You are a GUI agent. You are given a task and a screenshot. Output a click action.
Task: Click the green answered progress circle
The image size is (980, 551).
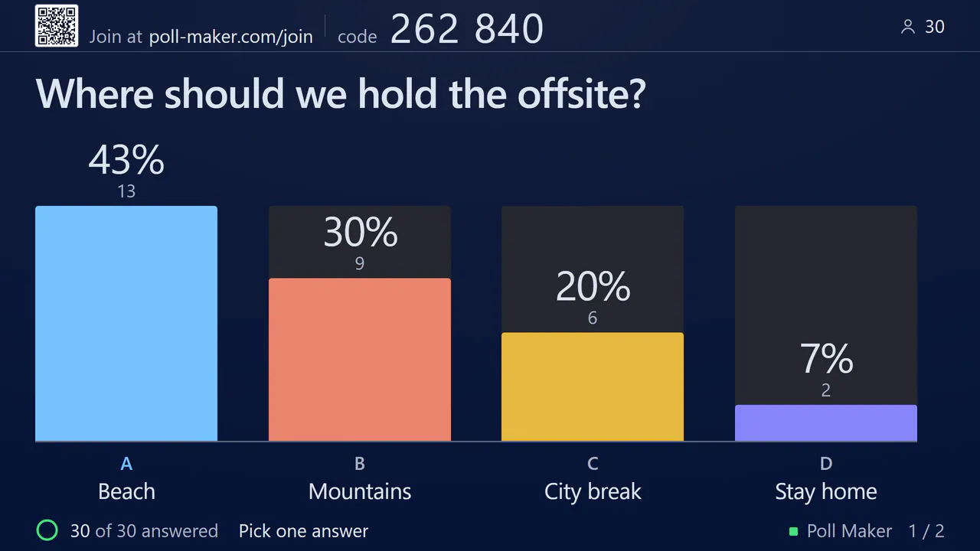[47, 530]
